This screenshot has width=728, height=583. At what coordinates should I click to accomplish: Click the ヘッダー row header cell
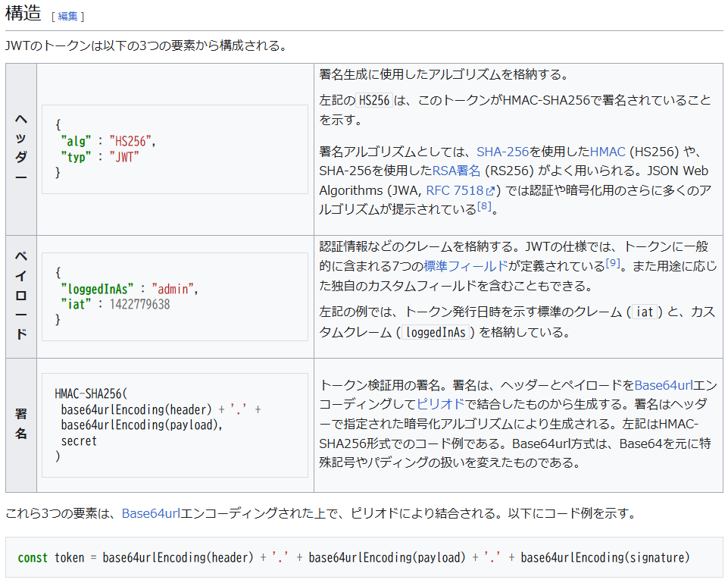(x=21, y=149)
